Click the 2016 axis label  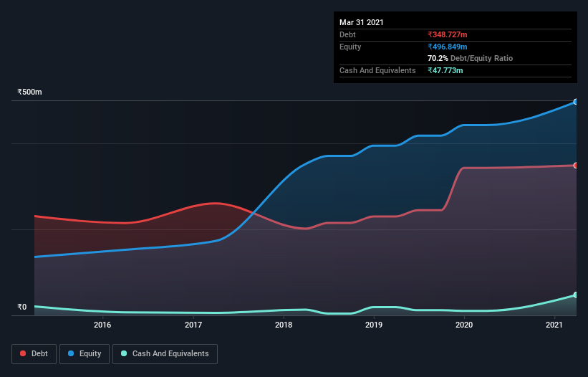pos(102,325)
